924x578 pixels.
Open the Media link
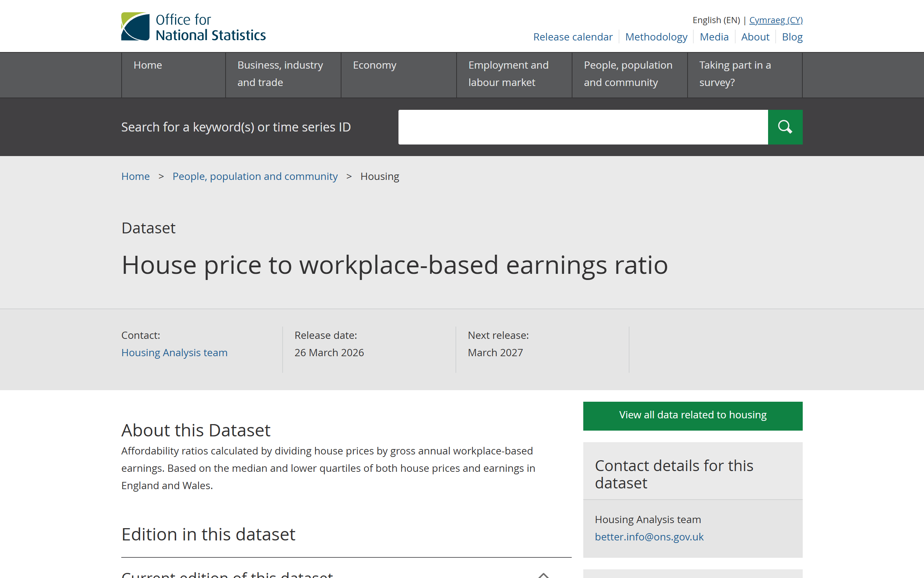pyautogui.click(x=714, y=37)
